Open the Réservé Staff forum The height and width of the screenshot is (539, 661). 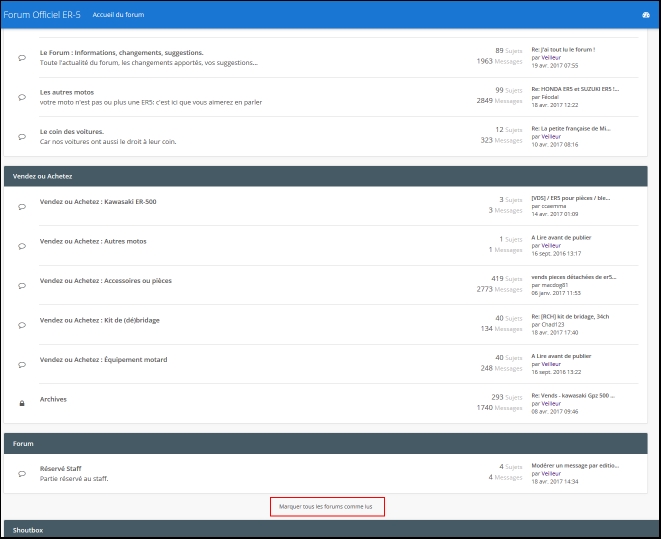coord(60,469)
